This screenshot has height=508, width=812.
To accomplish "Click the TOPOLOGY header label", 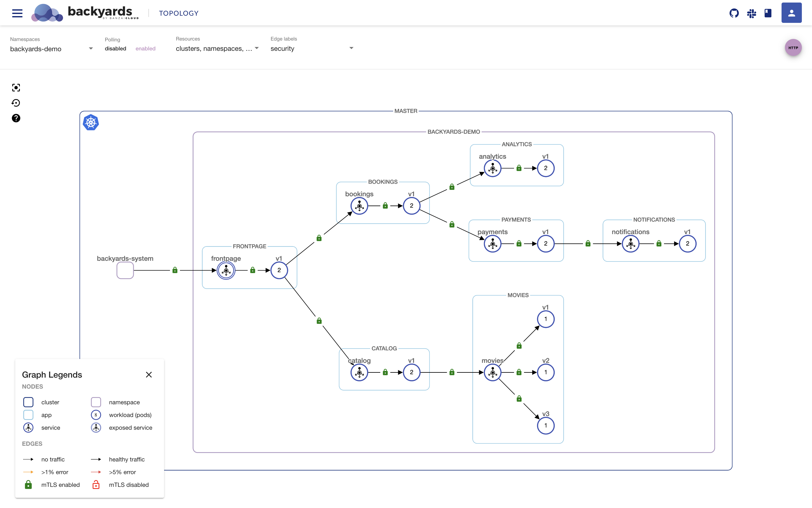I will 178,13.
